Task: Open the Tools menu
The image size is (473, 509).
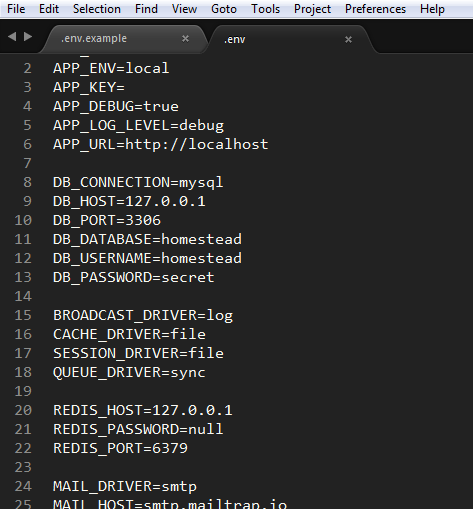Action: tap(265, 9)
